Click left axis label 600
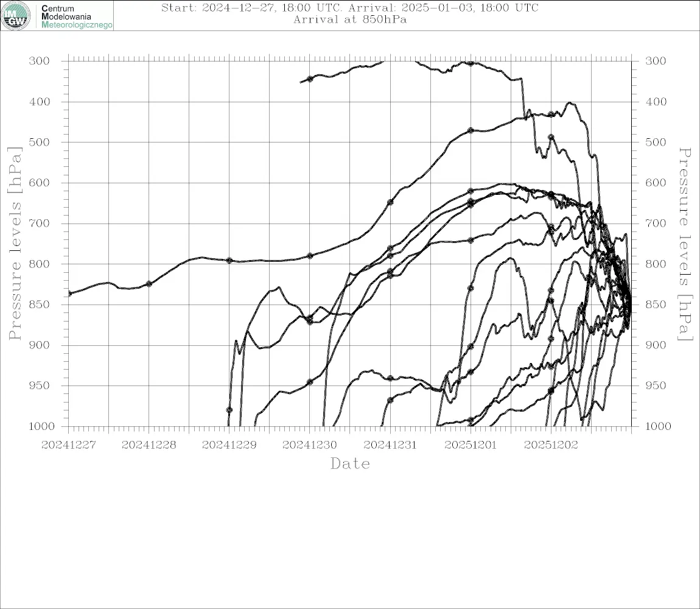Viewport: 700px width, 609px height. (40, 183)
